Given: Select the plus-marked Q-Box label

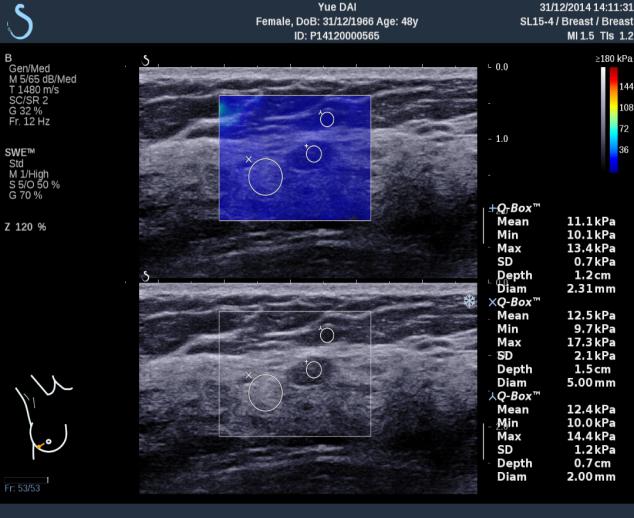Looking at the screenshot, I should point(517,208).
